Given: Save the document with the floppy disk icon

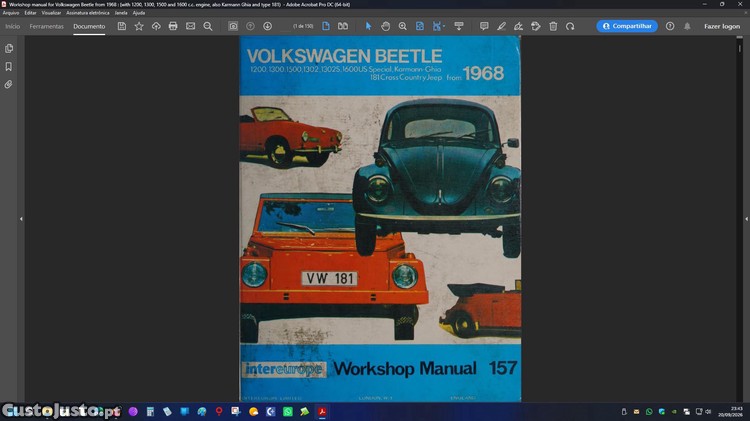Looking at the screenshot, I should point(122,26).
